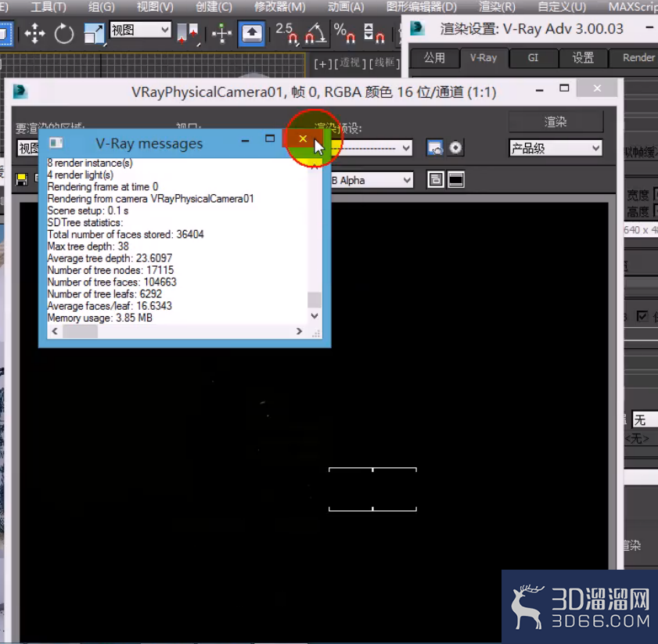Viewport: 658px width, 644px height.
Task: Toggle the percent snap icon
Action: [344, 34]
